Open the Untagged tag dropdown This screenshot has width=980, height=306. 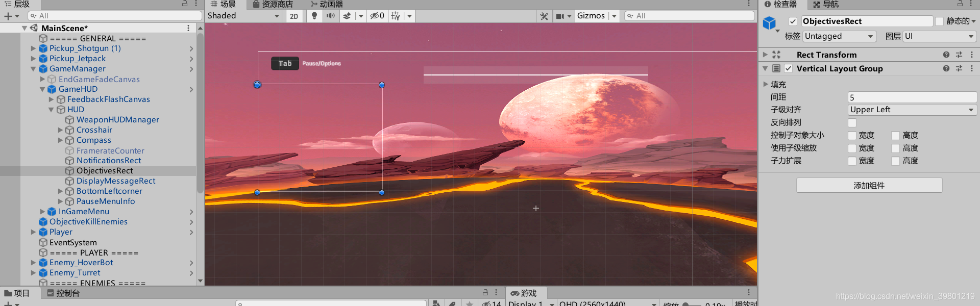(x=840, y=36)
